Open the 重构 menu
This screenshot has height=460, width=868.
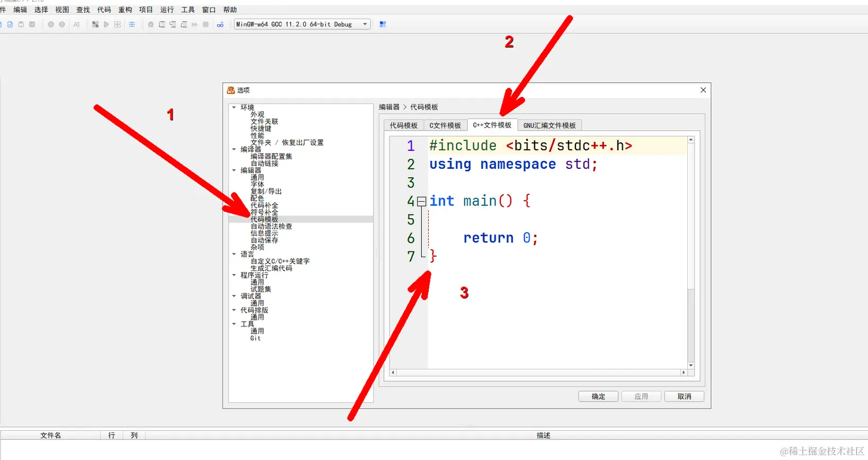tap(125, 10)
